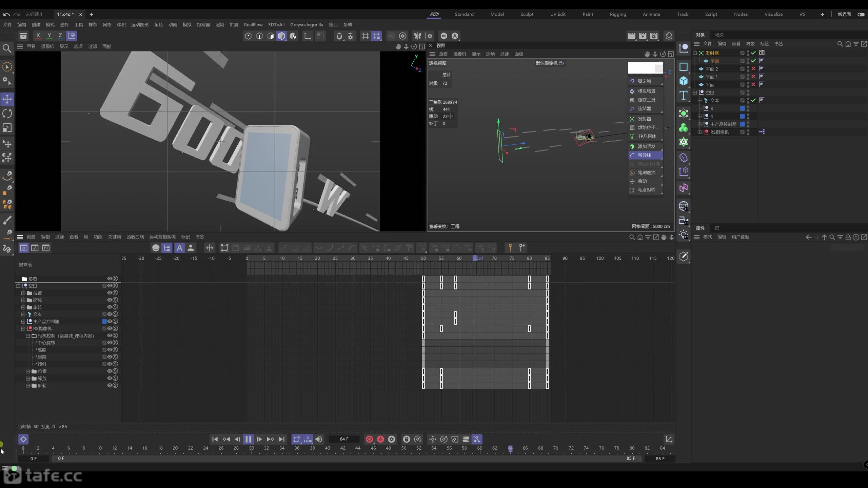The height and width of the screenshot is (488, 868).
Task: Pause the animation playback
Action: tap(248, 439)
